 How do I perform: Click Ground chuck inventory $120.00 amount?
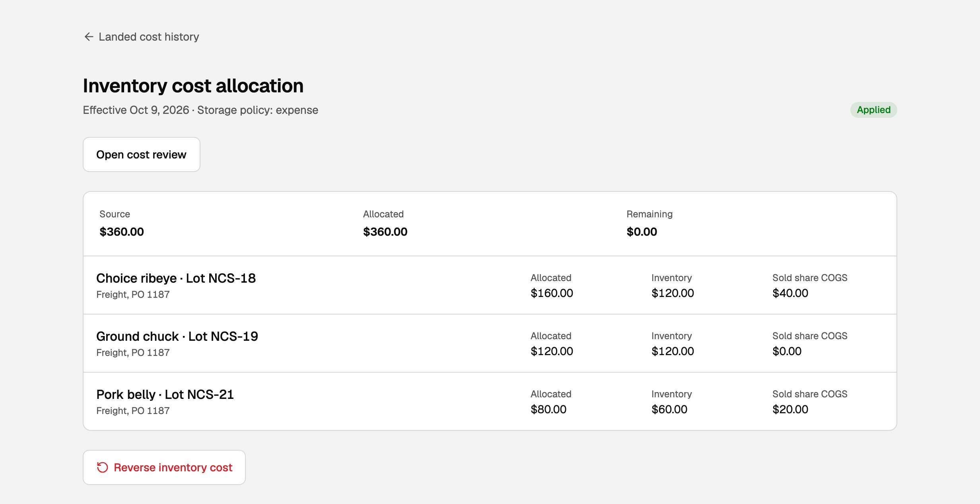(673, 351)
